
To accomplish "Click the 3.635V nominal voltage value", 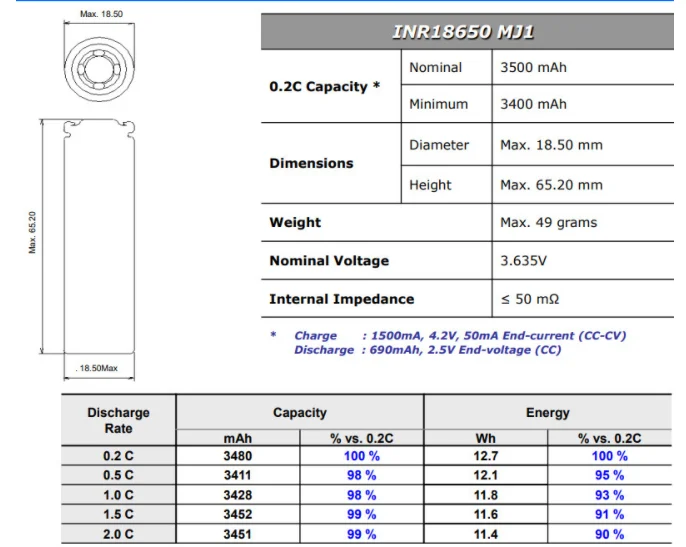I will point(523,261).
